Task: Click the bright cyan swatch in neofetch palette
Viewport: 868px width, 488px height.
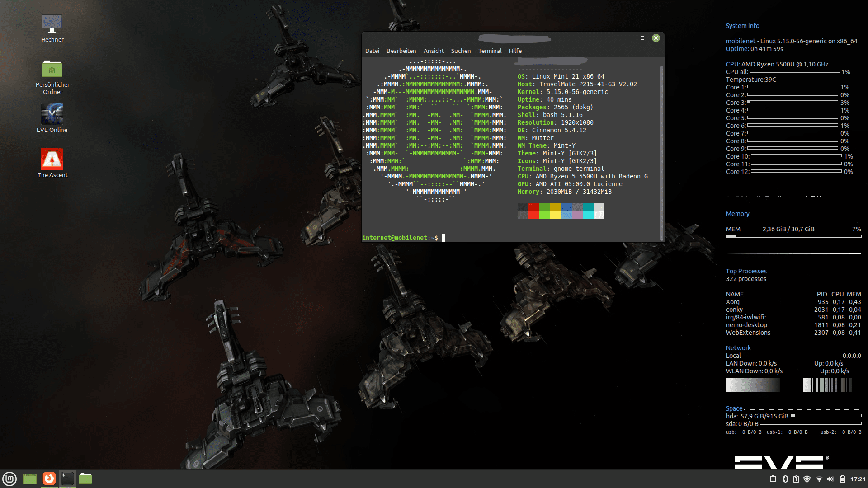Action: [x=588, y=215]
